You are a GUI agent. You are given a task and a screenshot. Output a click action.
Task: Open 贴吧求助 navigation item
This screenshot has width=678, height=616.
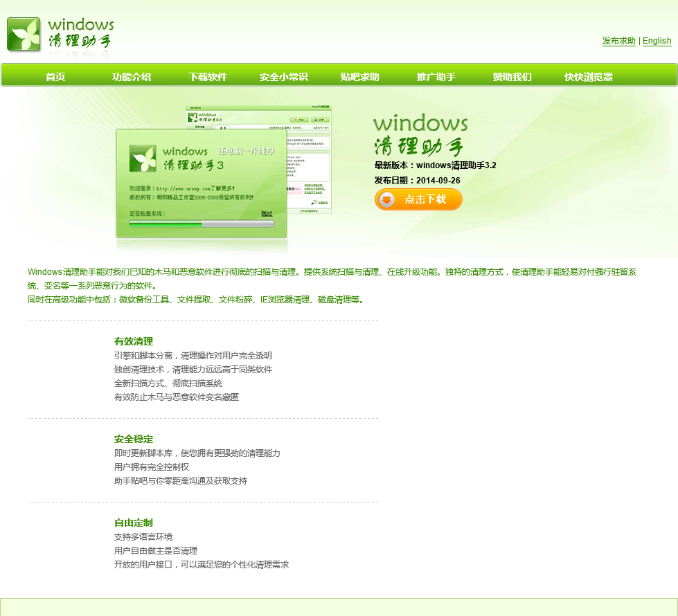coord(359,77)
